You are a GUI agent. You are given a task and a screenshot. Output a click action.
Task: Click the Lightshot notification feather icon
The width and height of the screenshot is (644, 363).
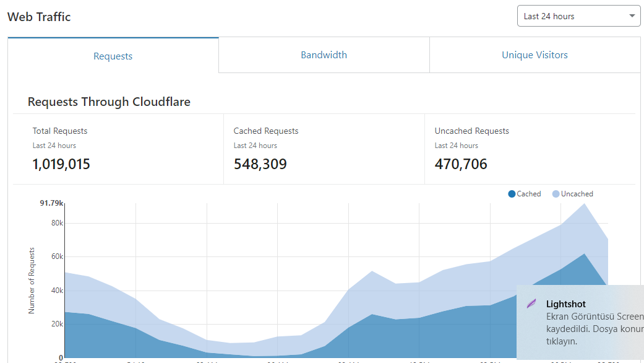[x=531, y=304]
